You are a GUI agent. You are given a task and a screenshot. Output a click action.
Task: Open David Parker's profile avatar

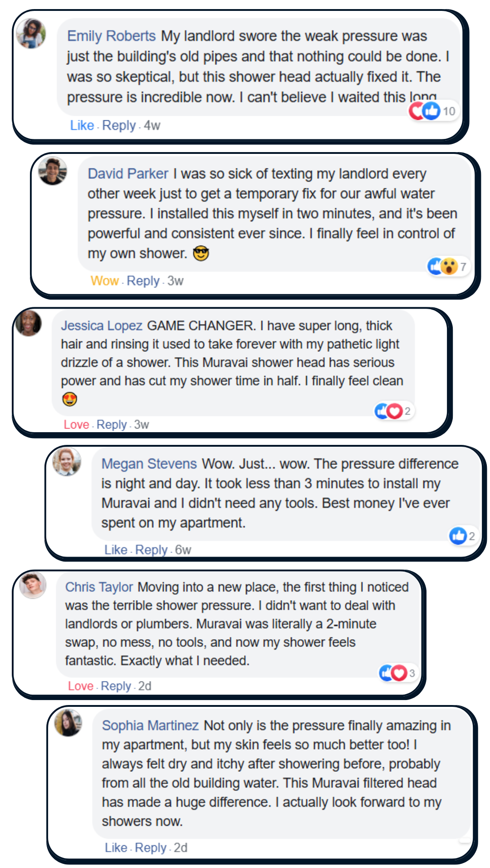[x=53, y=171]
